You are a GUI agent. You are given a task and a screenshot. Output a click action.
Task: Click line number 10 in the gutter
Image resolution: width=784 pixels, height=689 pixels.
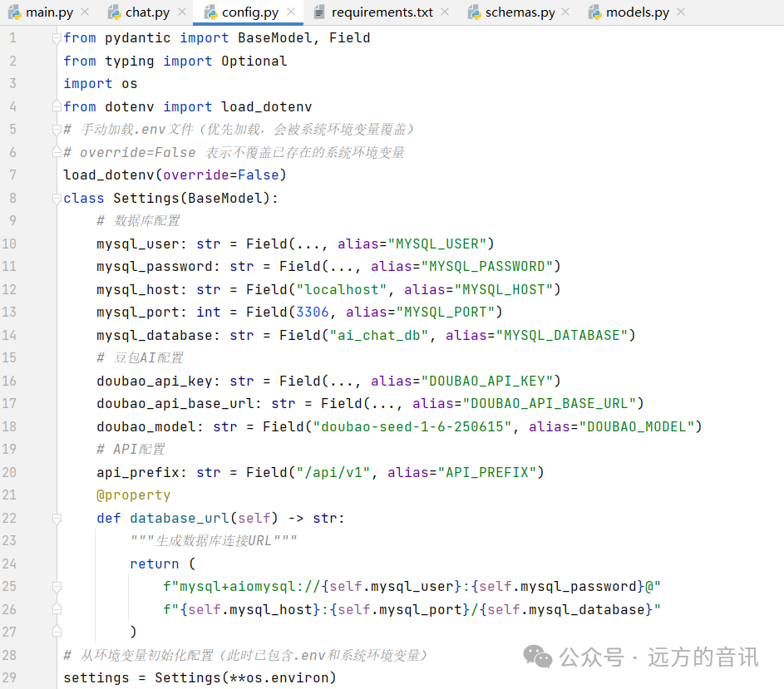(x=9, y=244)
